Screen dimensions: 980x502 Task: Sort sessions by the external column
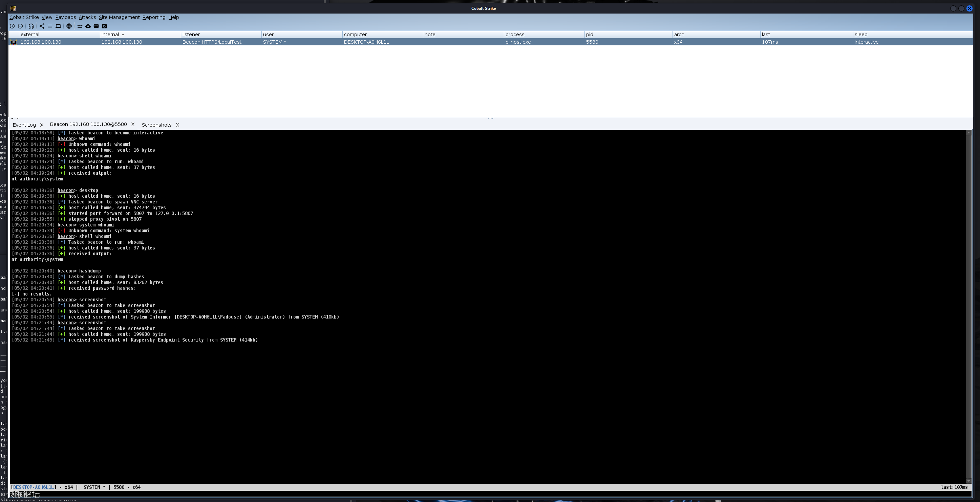click(59, 35)
